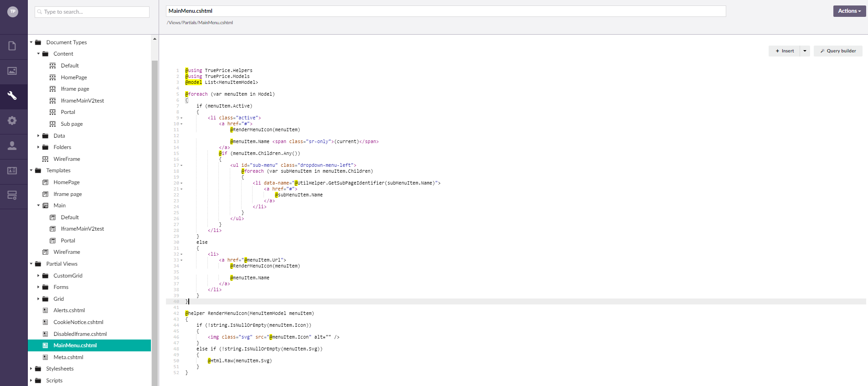Expand the Scripts tree node

click(31, 381)
